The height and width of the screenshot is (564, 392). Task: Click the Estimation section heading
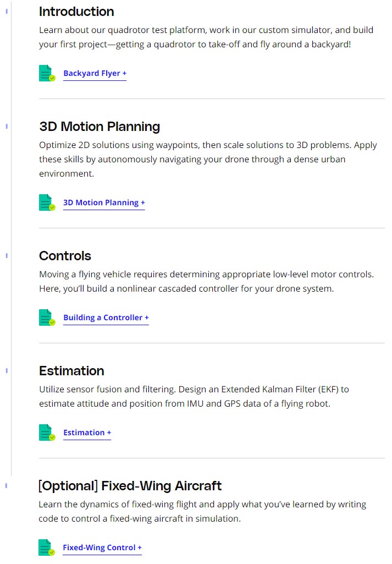coord(71,371)
